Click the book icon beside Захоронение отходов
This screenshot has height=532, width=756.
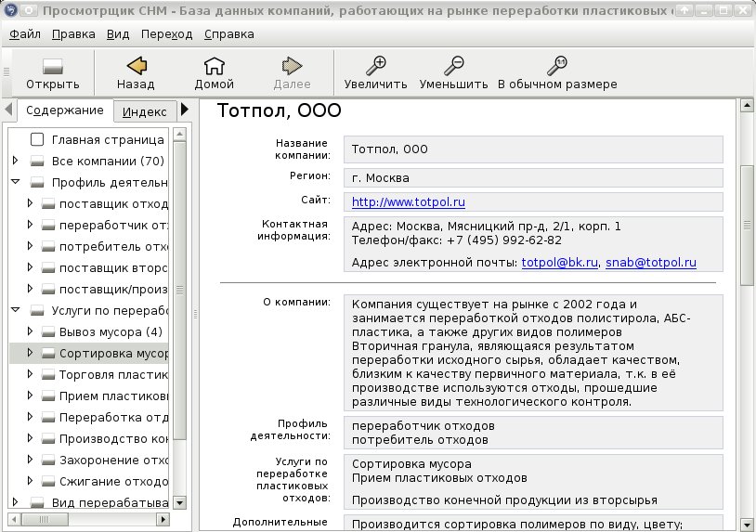pyautogui.click(x=47, y=461)
